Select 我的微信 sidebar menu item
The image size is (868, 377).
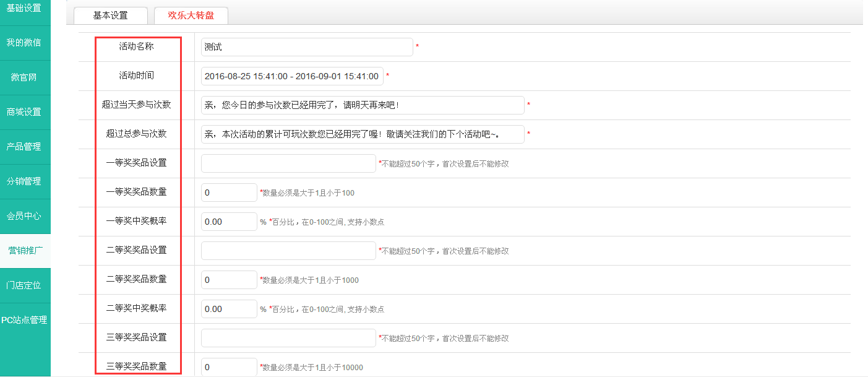pos(25,43)
